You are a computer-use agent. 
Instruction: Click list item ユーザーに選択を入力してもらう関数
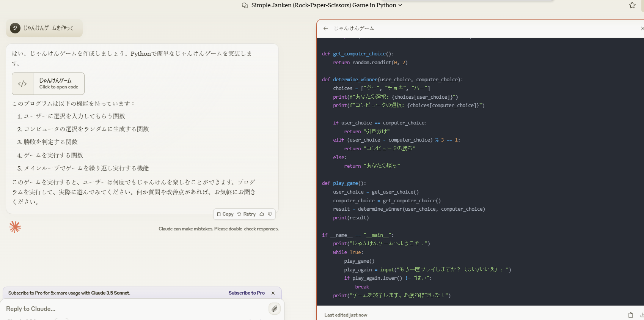click(x=74, y=116)
